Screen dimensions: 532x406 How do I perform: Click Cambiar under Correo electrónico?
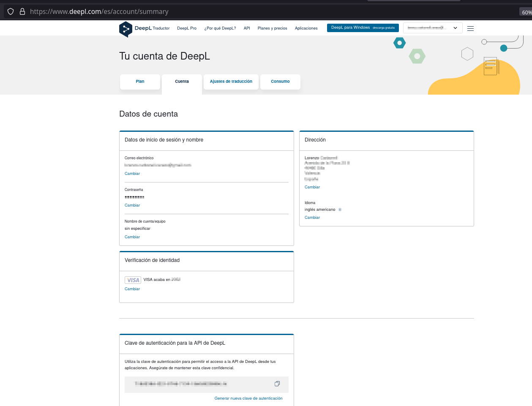[x=132, y=174]
